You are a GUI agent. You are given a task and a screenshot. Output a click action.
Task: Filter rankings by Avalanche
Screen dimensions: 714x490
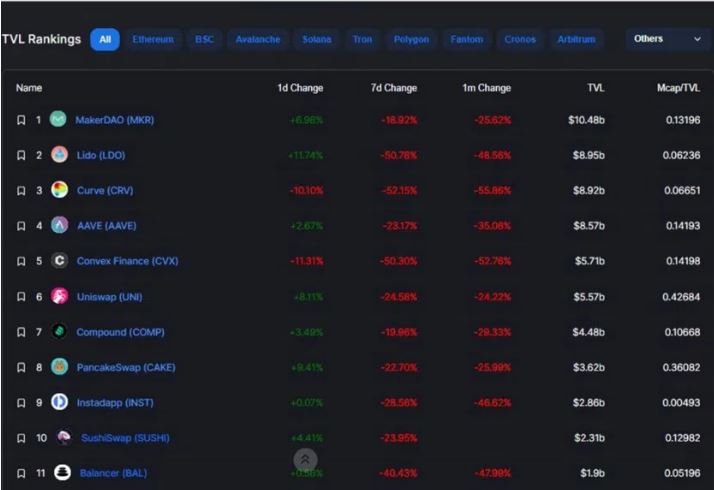(258, 39)
